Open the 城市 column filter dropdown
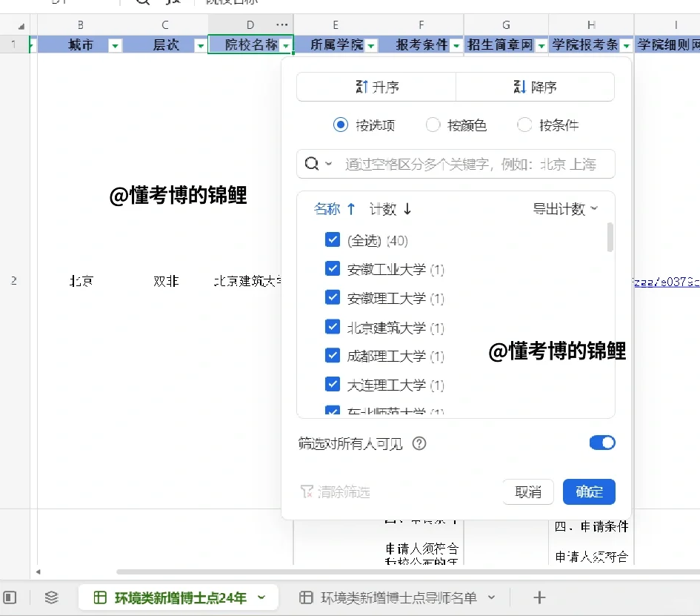The width and height of the screenshot is (700, 616). [115, 45]
